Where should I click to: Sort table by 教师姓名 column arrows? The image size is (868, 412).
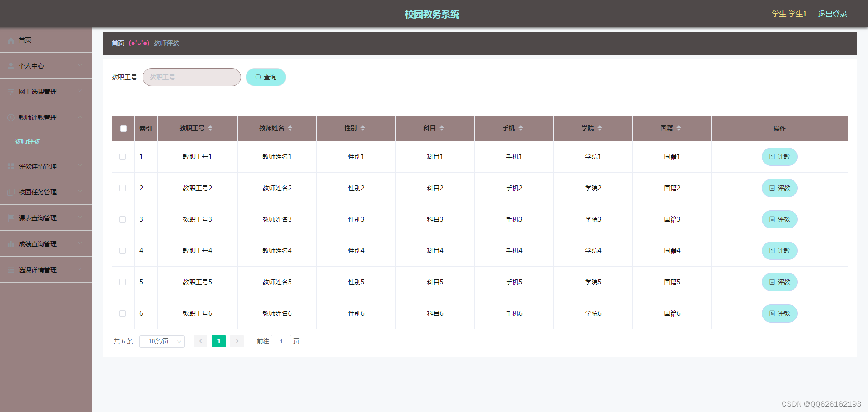(x=290, y=129)
